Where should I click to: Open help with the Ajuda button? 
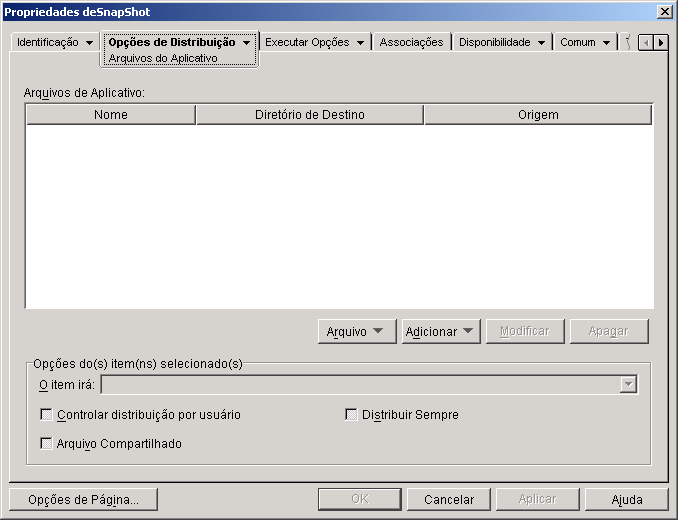627,500
